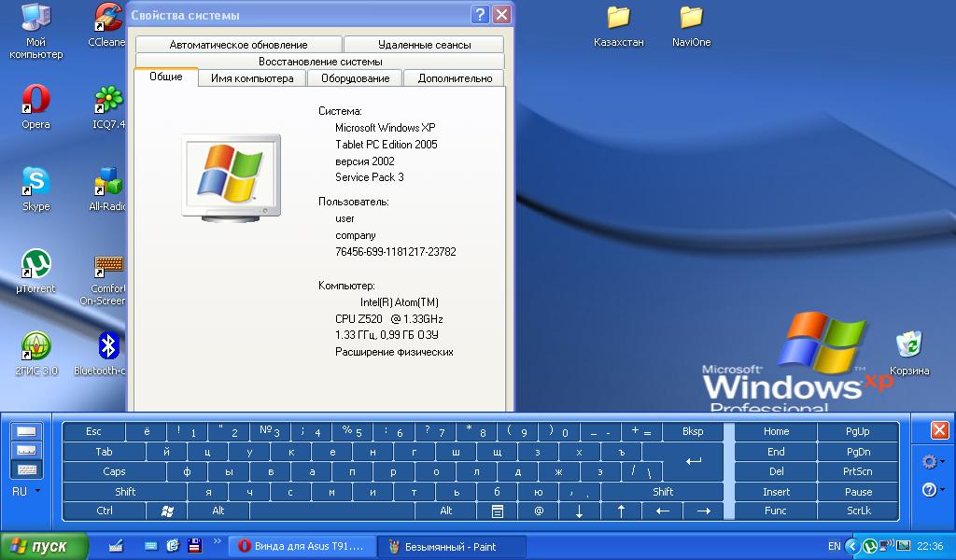Expand hidden tray icons with the arrow button
The width and height of the screenshot is (956, 560).
(x=852, y=546)
